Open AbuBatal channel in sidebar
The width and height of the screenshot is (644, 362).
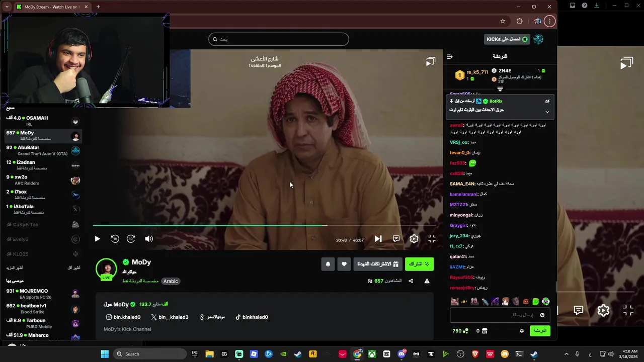(42, 151)
